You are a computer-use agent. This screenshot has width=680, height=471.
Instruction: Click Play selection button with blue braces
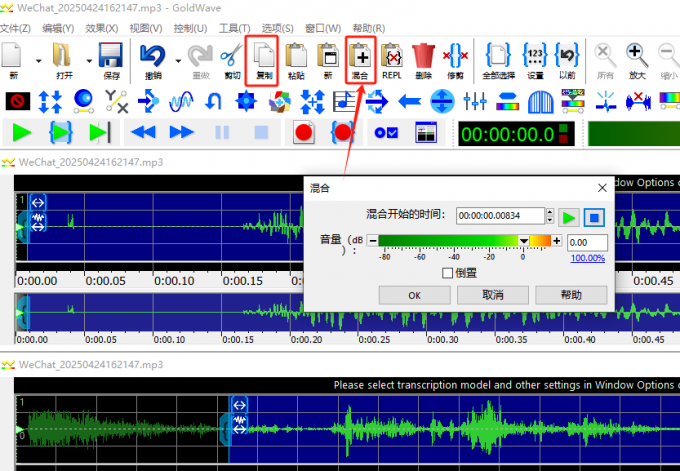60,133
